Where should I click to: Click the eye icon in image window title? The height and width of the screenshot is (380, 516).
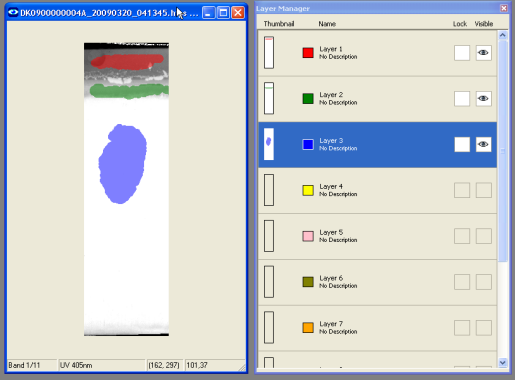click(13, 13)
